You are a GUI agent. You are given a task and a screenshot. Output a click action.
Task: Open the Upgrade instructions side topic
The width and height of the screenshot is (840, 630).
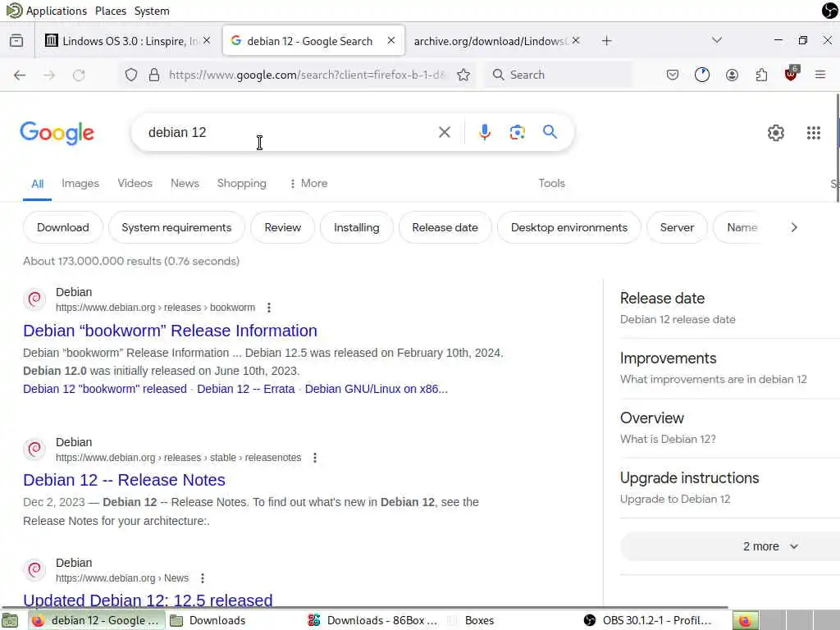point(689,478)
